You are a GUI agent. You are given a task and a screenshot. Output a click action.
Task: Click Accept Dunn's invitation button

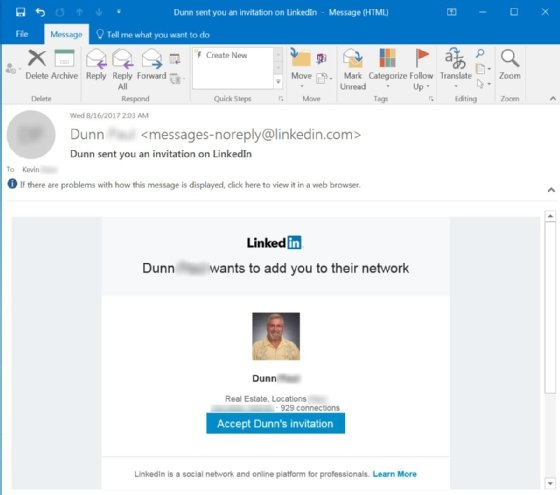[x=275, y=424]
